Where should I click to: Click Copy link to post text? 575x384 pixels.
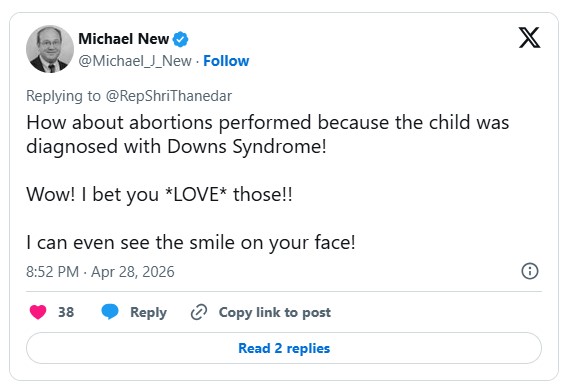tap(275, 312)
